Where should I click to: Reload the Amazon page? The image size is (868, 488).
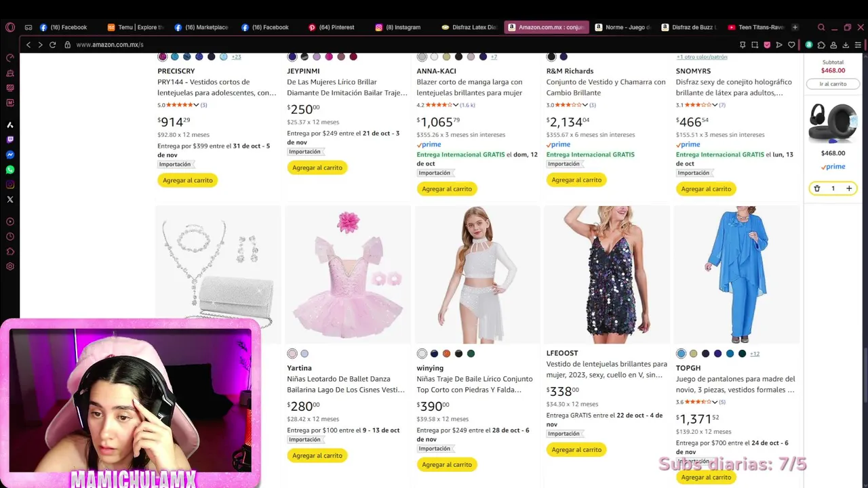click(x=52, y=45)
